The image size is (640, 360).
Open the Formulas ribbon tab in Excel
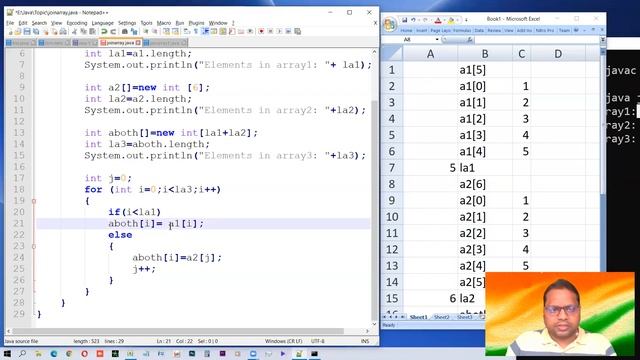pyautogui.click(x=462, y=31)
